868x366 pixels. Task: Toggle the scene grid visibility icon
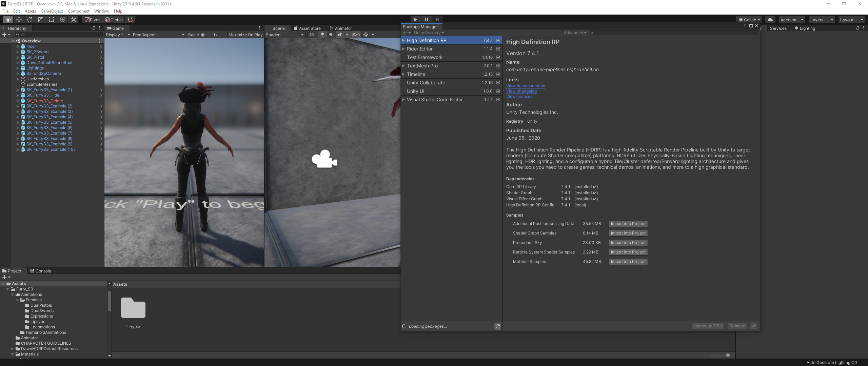[366, 35]
